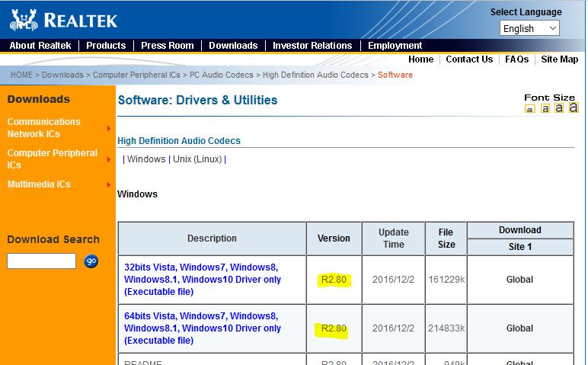The height and width of the screenshot is (365, 588).
Task: Open the Downloads top menu item
Action: point(233,46)
